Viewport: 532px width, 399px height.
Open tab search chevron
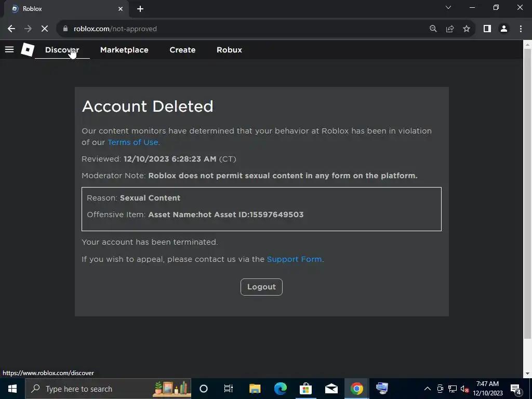point(448,7)
